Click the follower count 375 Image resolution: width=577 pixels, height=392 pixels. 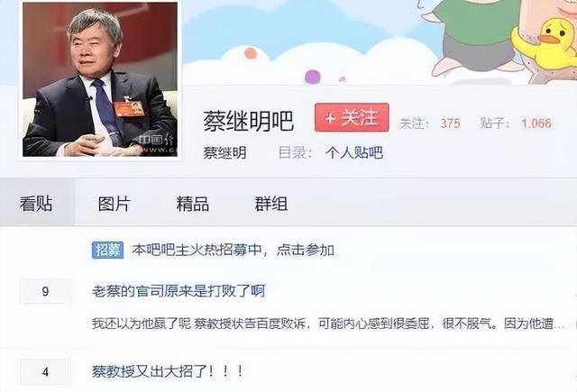(x=451, y=123)
